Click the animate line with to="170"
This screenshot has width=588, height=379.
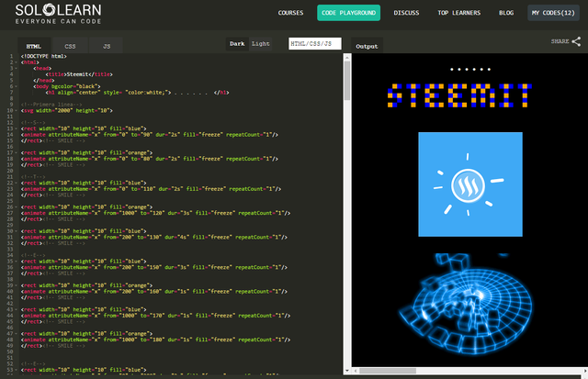click(x=155, y=316)
